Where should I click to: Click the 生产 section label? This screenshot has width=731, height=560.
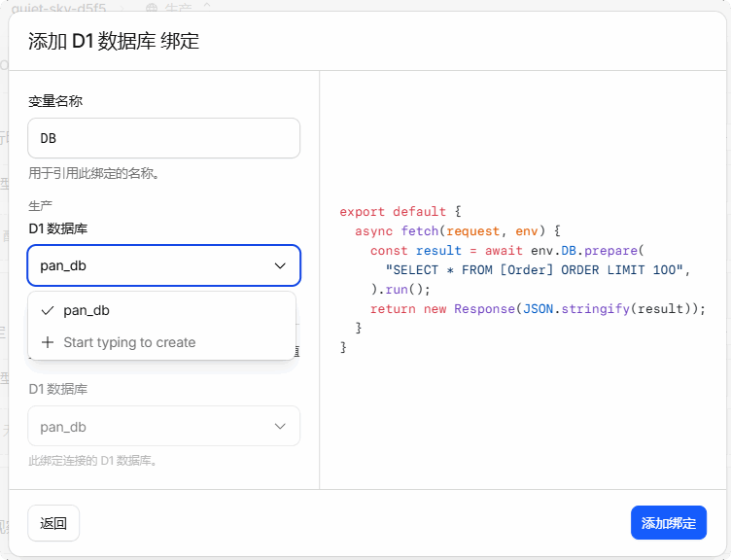coord(40,206)
